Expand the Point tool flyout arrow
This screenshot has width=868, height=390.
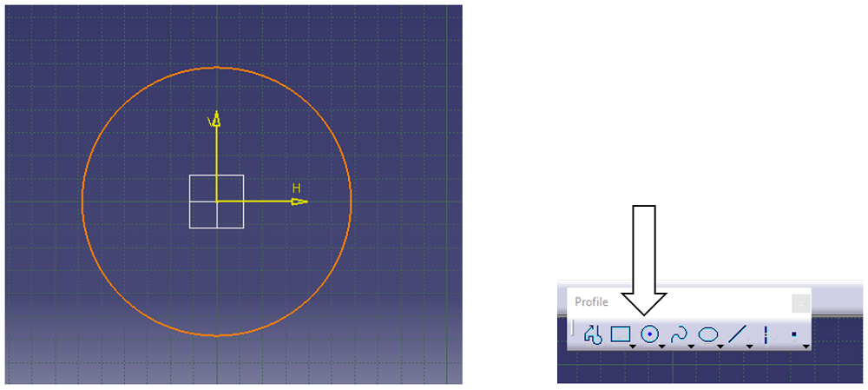(x=806, y=347)
